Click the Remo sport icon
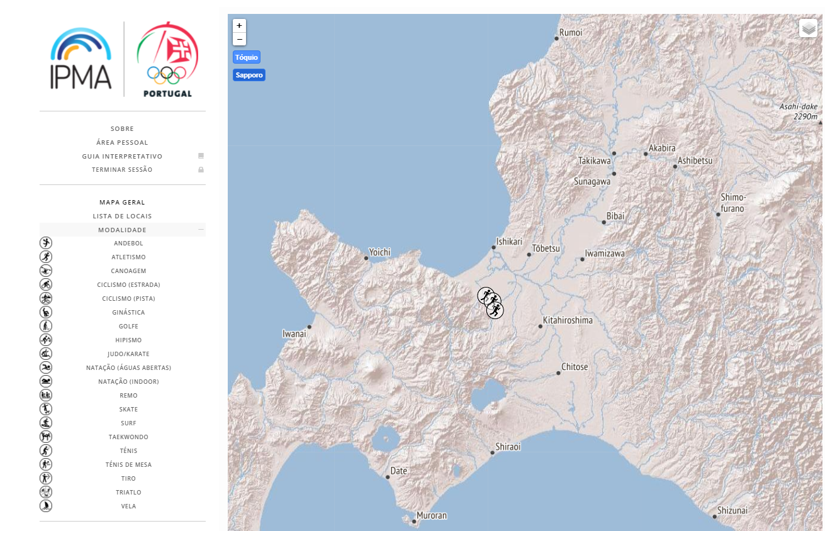 (x=46, y=395)
